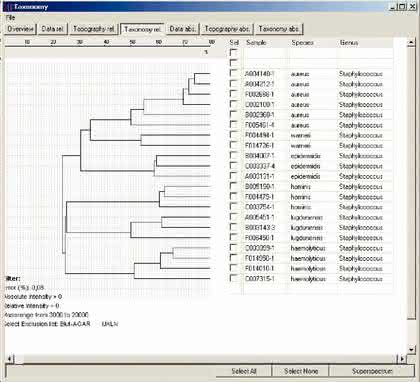
Task: Enable checkbox for sample F014726-1
Action: pyautogui.click(x=234, y=145)
